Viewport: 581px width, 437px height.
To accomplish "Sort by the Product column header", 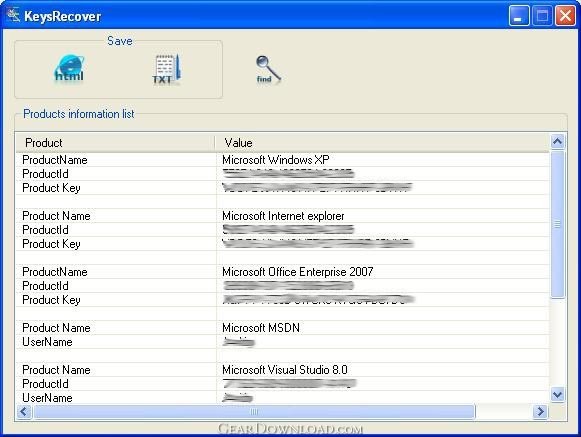I will point(115,143).
